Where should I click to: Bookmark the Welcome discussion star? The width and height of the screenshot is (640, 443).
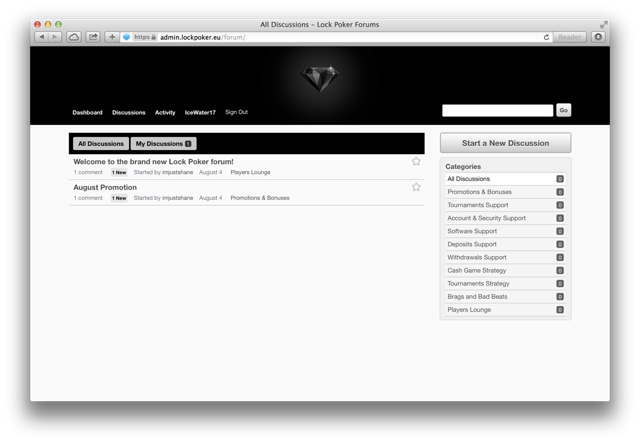(416, 161)
